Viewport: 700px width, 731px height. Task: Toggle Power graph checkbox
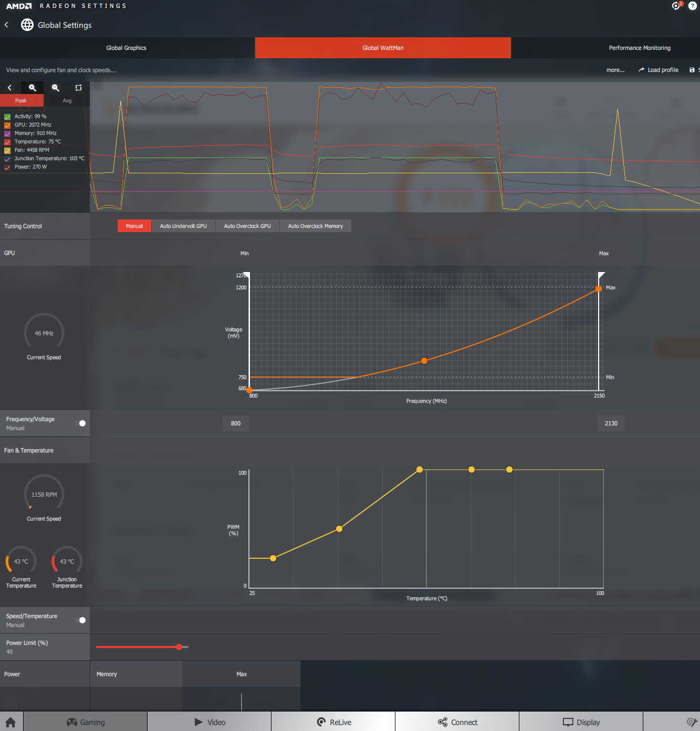(x=7, y=167)
